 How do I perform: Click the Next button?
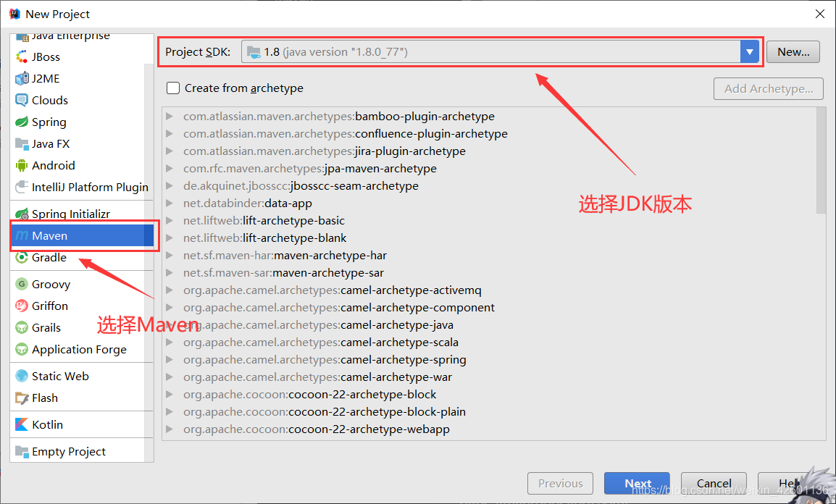(x=637, y=483)
